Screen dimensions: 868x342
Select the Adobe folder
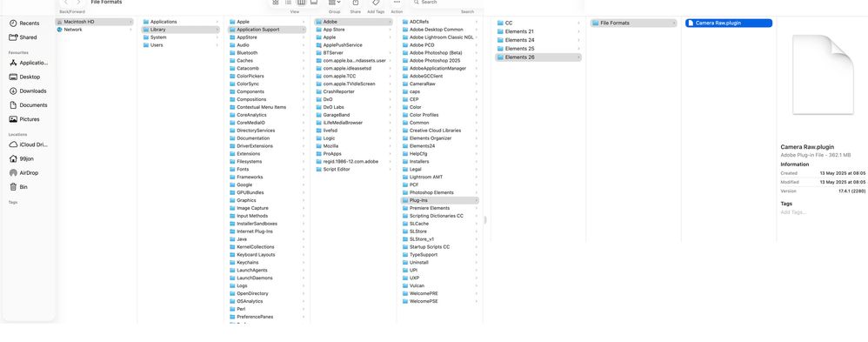354,22
